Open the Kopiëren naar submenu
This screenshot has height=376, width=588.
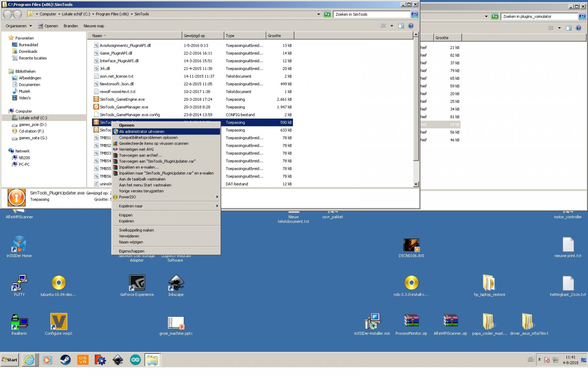tap(166, 206)
